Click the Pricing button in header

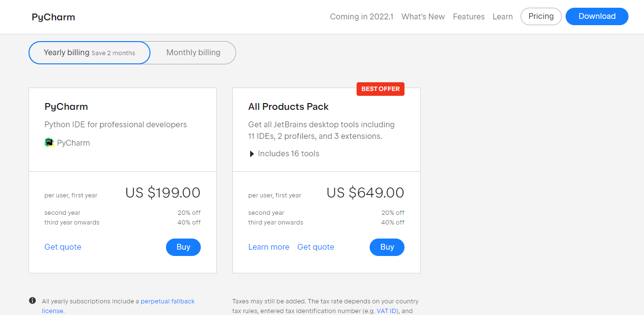(540, 16)
